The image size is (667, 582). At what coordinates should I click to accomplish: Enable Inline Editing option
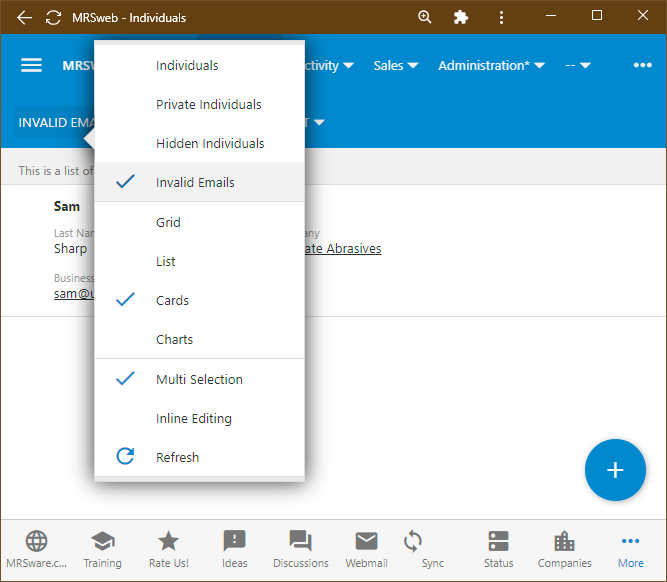[x=199, y=418]
